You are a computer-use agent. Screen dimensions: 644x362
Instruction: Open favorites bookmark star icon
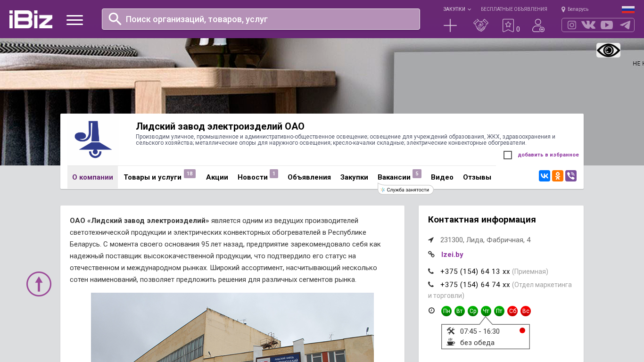[x=508, y=25]
